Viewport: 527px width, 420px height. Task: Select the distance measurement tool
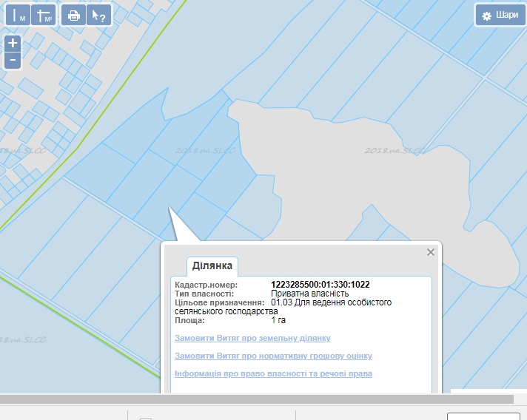coord(19,16)
